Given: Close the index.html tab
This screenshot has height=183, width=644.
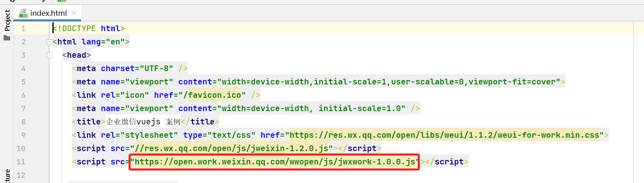Looking at the screenshot, I should [74, 13].
